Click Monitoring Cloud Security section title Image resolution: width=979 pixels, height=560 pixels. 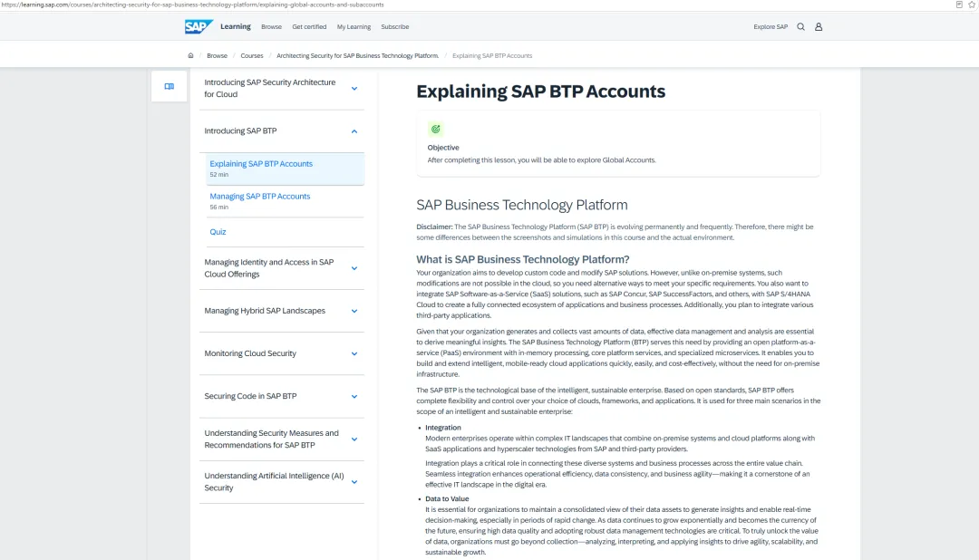[250, 353]
